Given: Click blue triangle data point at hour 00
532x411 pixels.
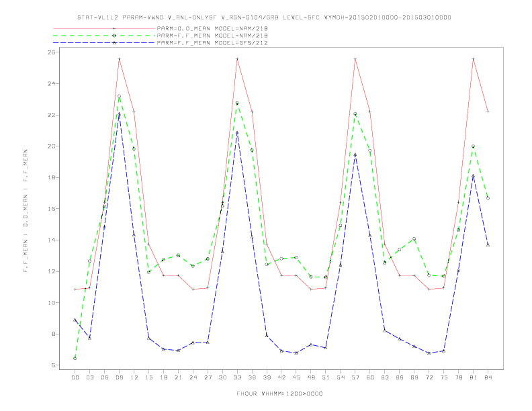Looking at the screenshot, I should [x=75, y=320].
